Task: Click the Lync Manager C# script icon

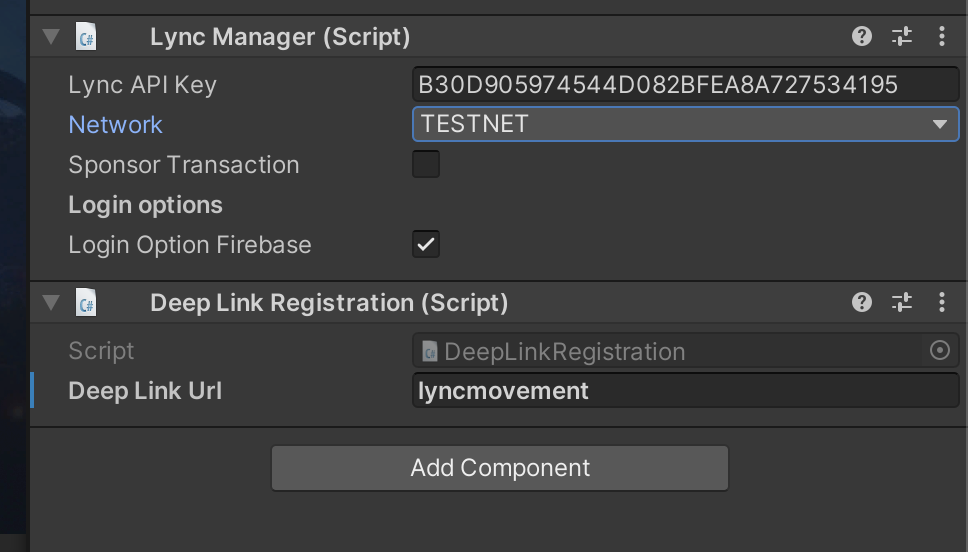Action: 86,36
